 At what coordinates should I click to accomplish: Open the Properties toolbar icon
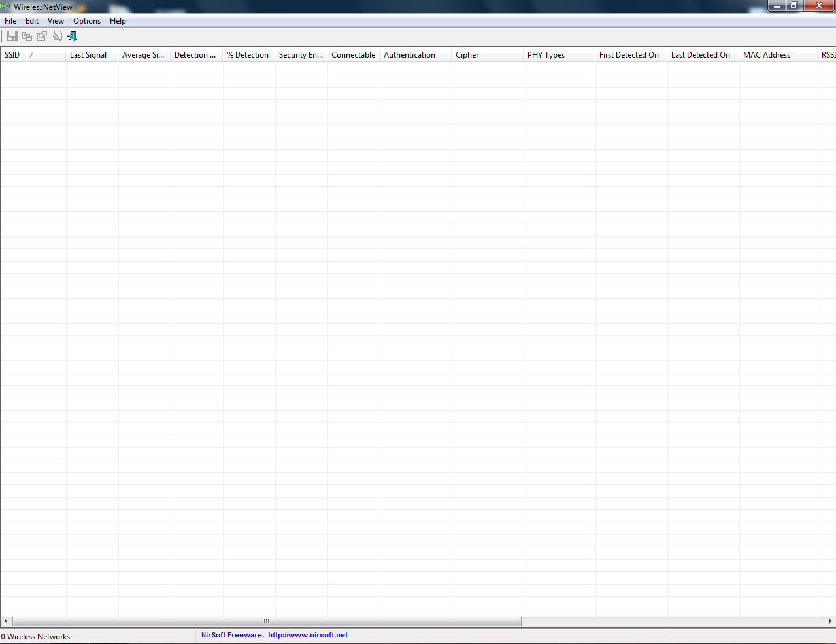42,36
